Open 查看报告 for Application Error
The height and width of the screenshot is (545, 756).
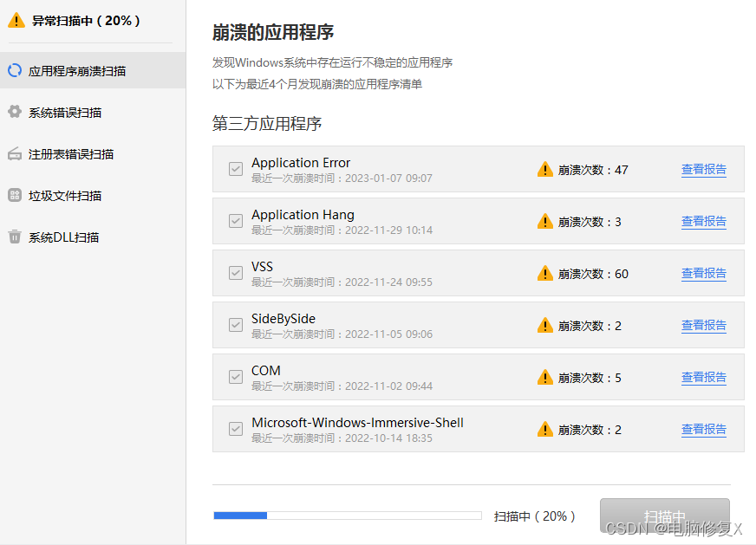click(703, 169)
